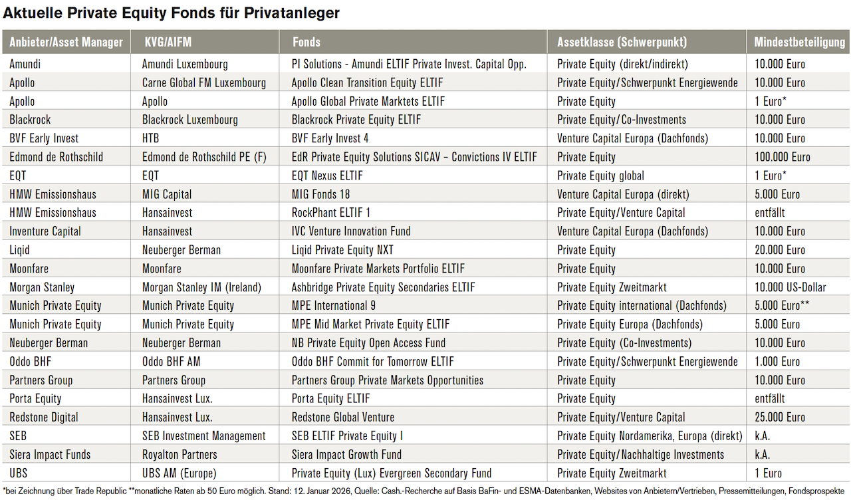
Task: Click the Mindestbeteiligung column header
Action: [x=799, y=42]
